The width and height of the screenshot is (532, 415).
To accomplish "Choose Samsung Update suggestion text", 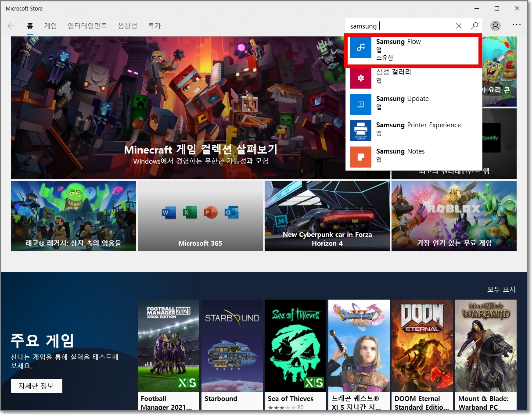I will (403, 99).
